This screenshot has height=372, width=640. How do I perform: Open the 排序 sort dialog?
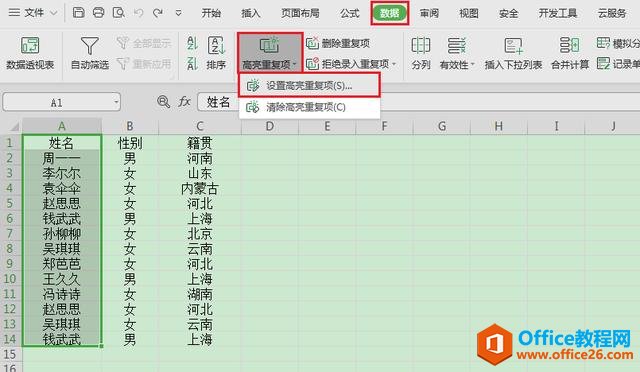(x=216, y=53)
